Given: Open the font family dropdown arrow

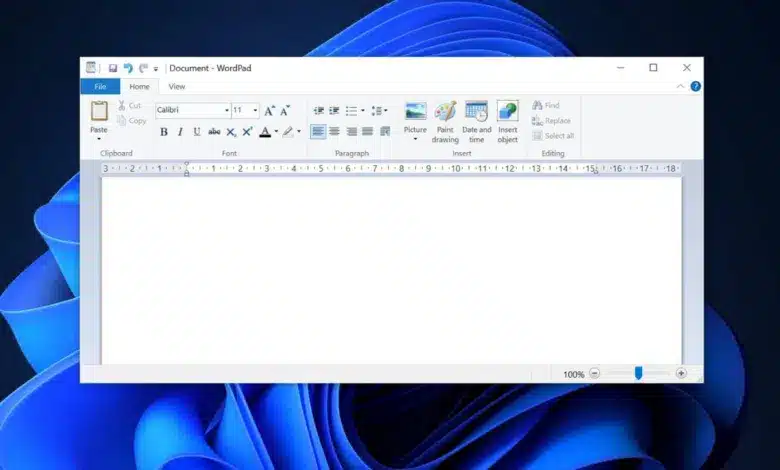Looking at the screenshot, I should (227, 110).
